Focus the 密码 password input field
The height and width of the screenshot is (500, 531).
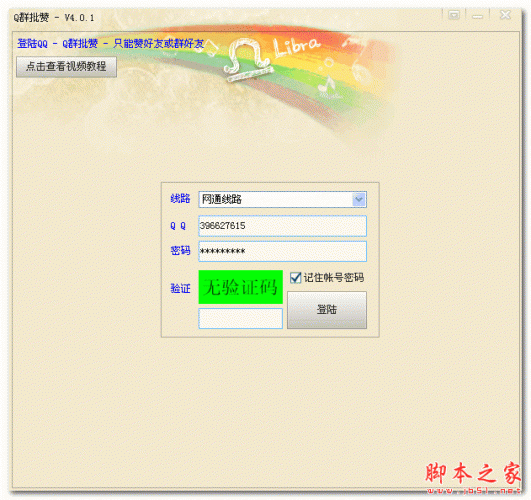[282, 251]
